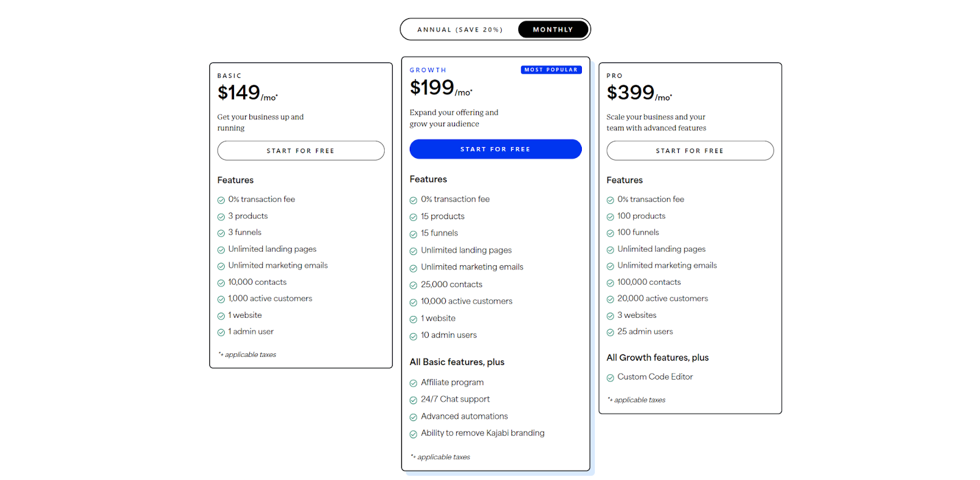Click the checkmark beside Affiliate program
The image size is (980, 480).
pyautogui.click(x=413, y=382)
